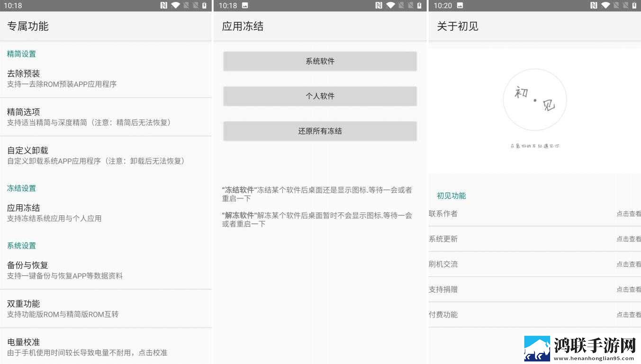Screen dimensions: 641x364
Task: Tap 精简设置 section header
Action: (x=21, y=54)
